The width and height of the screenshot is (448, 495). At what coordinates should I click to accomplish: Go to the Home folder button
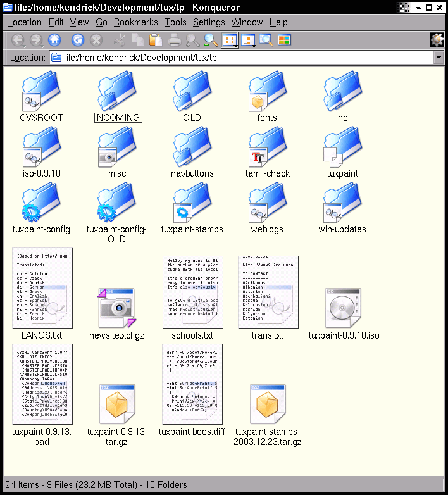click(54, 40)
